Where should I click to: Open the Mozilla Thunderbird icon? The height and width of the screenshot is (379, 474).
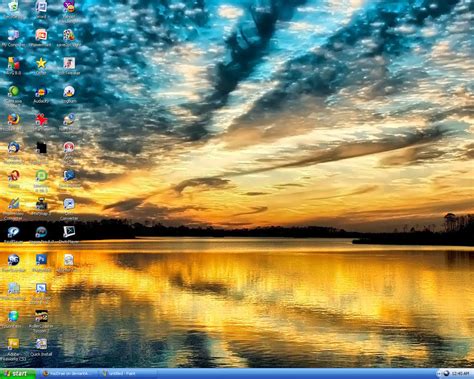[13, 147]
